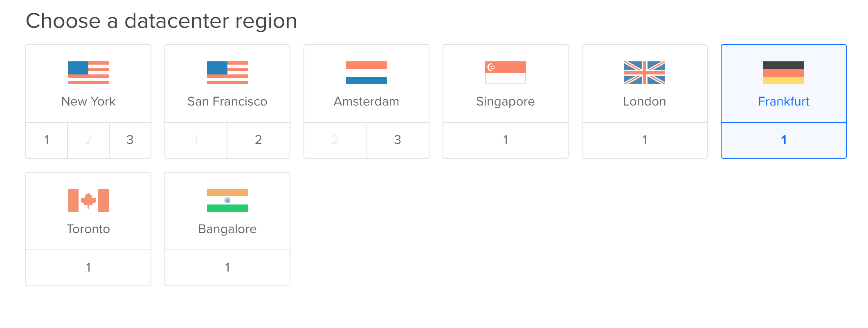This screenshot has height=328, width=868.
Task: Select Frankfurt datacenter 1
Action: (784, 140)
